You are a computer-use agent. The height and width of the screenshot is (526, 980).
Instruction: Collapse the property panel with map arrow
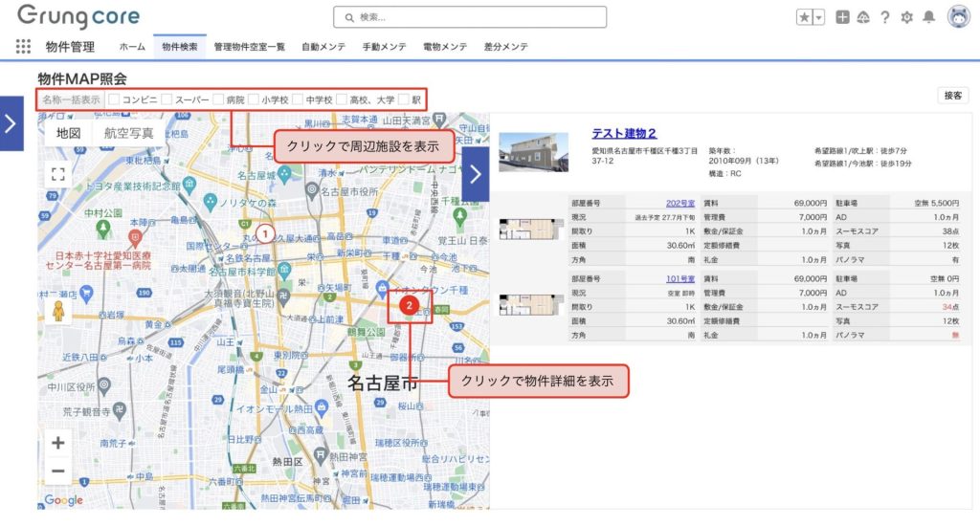(x=476, y=175)
